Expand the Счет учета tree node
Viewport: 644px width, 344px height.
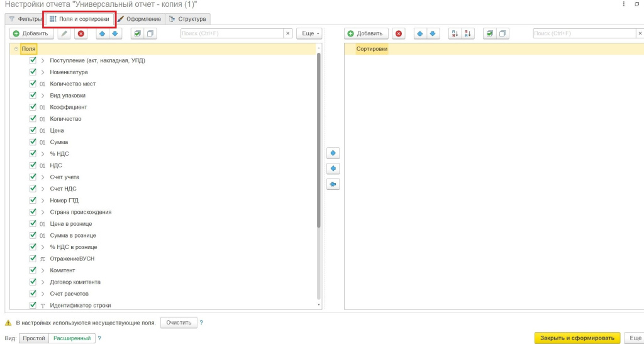point(43,177)
